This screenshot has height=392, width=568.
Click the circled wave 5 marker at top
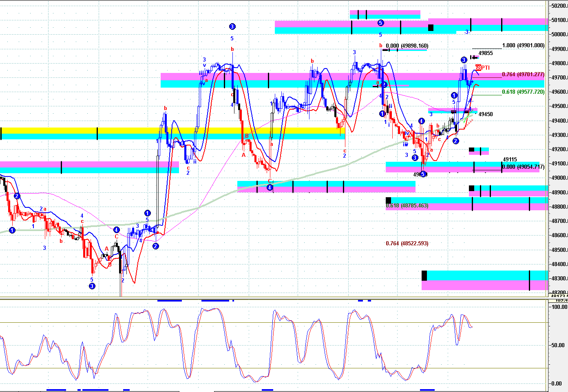coord(380,23)
